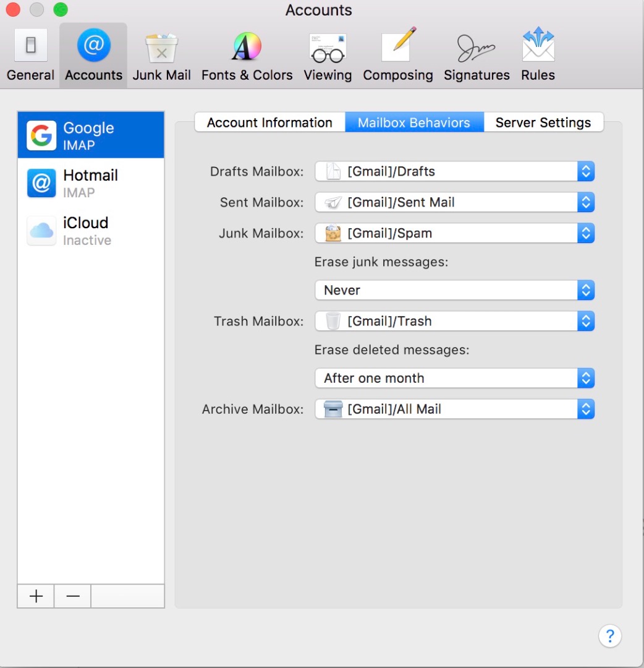
Task: Open the General preferences pane
Action: pos(30,56)
